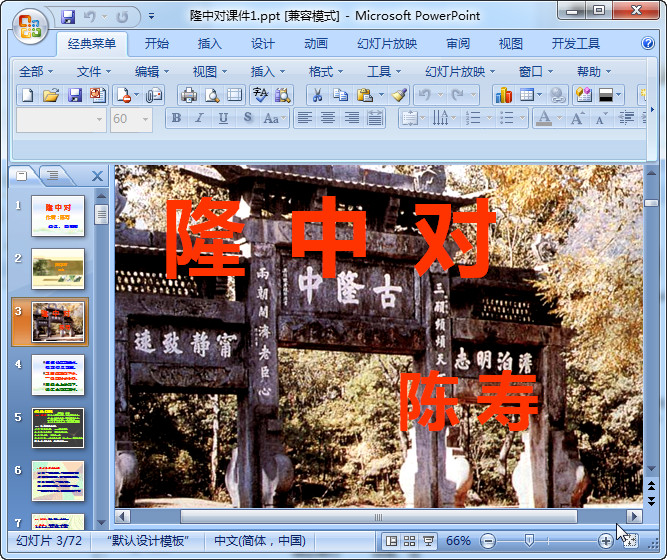Select the Format Painter brush icon
The height and width of the screenshot is (560, 667).
pyautogui.click(x=399, y=95)
